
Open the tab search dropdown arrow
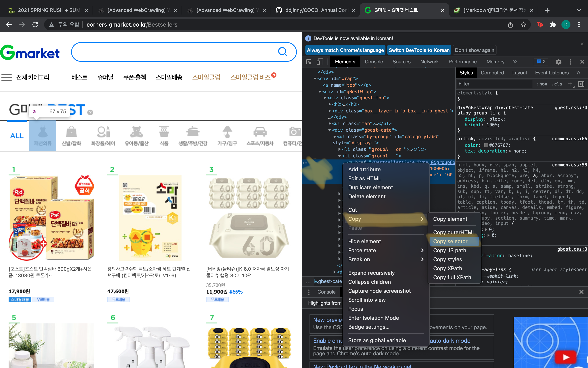point(579,10)
